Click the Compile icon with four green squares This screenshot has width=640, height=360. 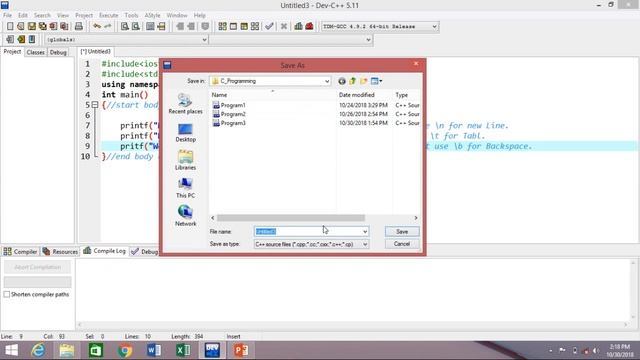point(222,27)
